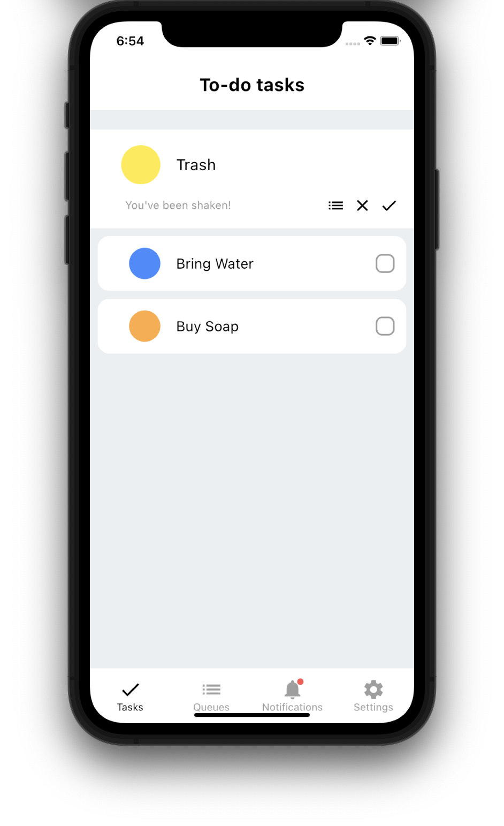The height and width of the screenshot is (826, 504).
Task: Open Notifications bell icon
Action: click(x=293, y=689)
